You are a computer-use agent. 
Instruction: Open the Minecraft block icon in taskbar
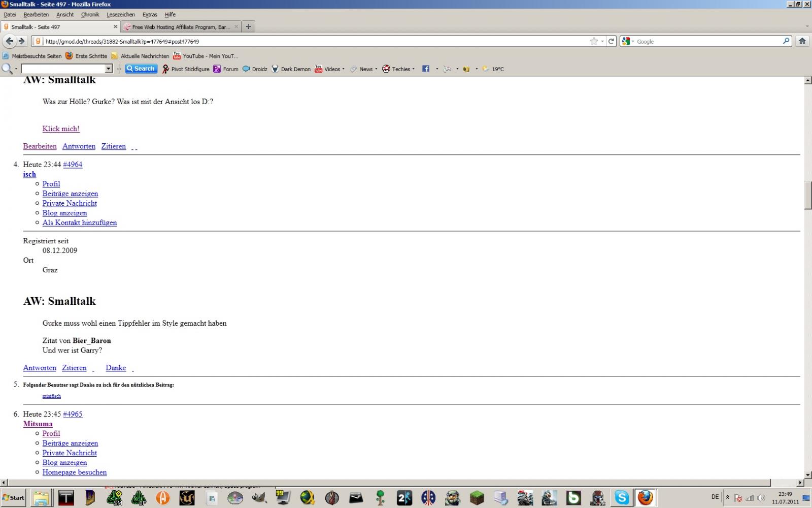[x=477, y=497]
